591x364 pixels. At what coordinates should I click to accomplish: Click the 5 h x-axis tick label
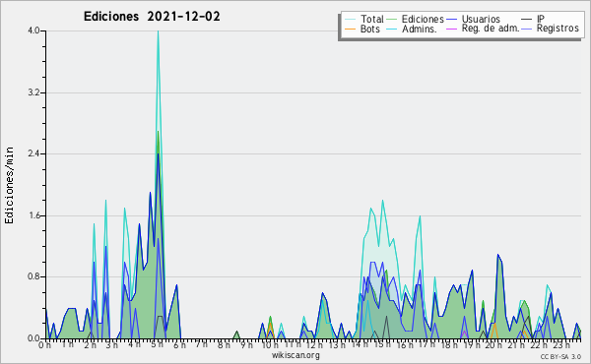coord(157,344)
